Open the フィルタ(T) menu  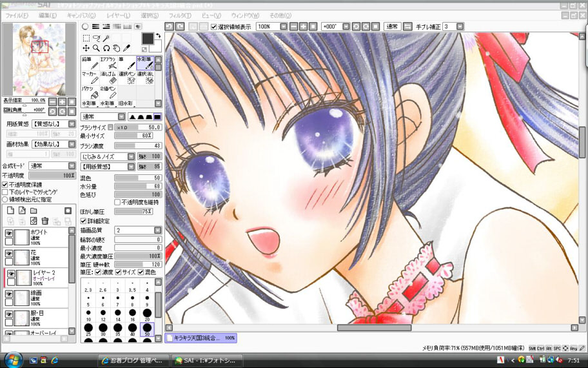click(x=180, y=15)
